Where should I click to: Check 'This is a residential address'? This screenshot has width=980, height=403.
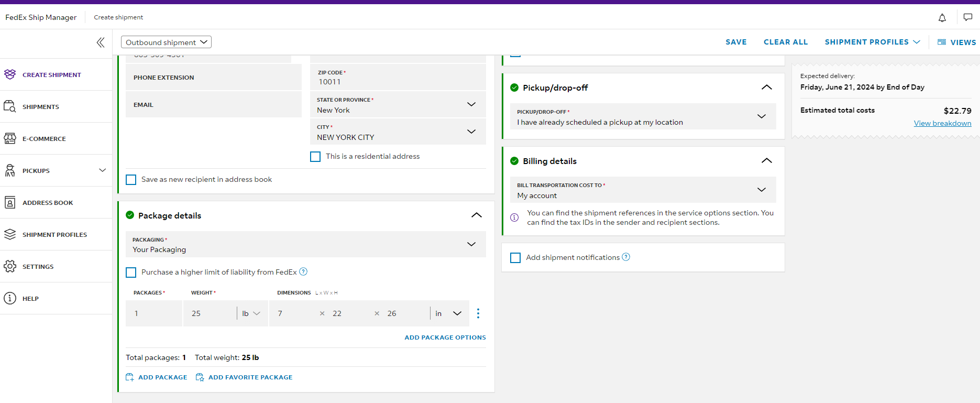[x=315, y=157]
